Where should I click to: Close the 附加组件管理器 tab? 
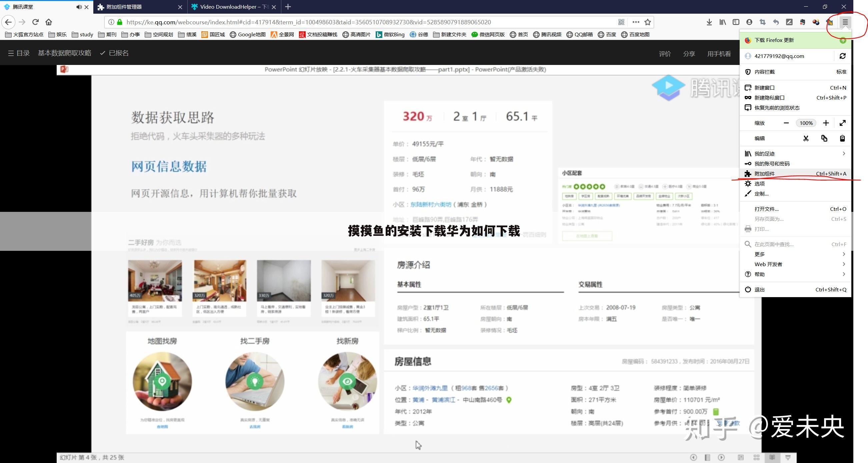coord(180,7)
